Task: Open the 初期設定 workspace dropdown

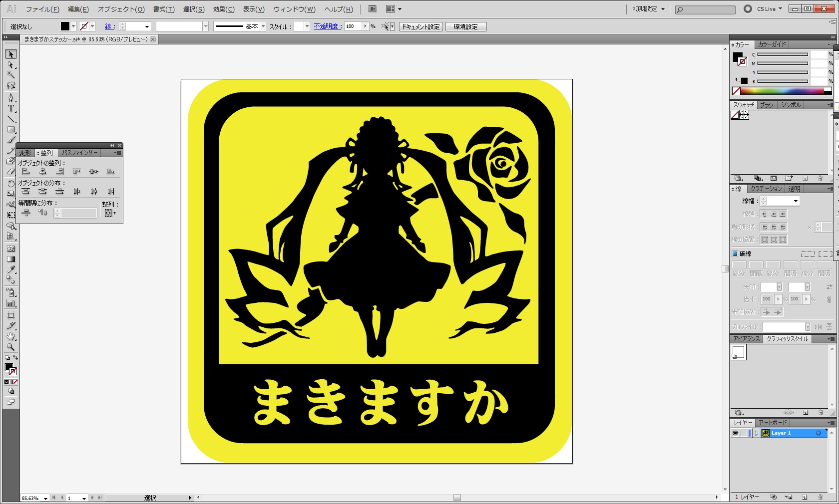Action: (x=649, y=9)
